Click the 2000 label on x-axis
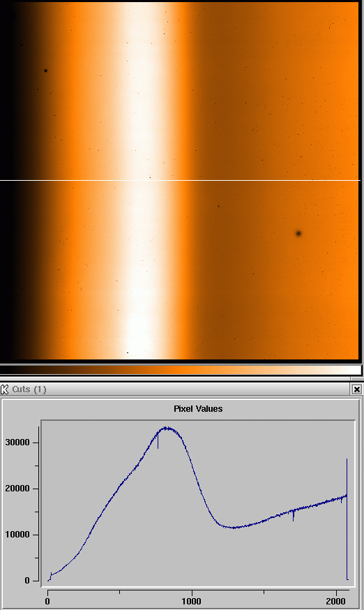 [335, 601]
